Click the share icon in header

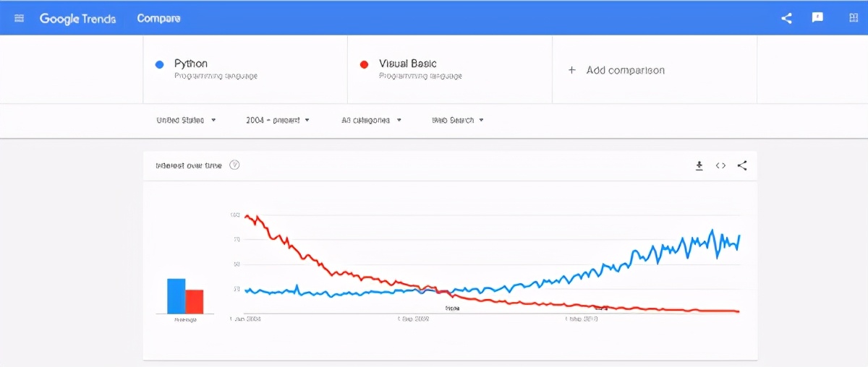786,18
